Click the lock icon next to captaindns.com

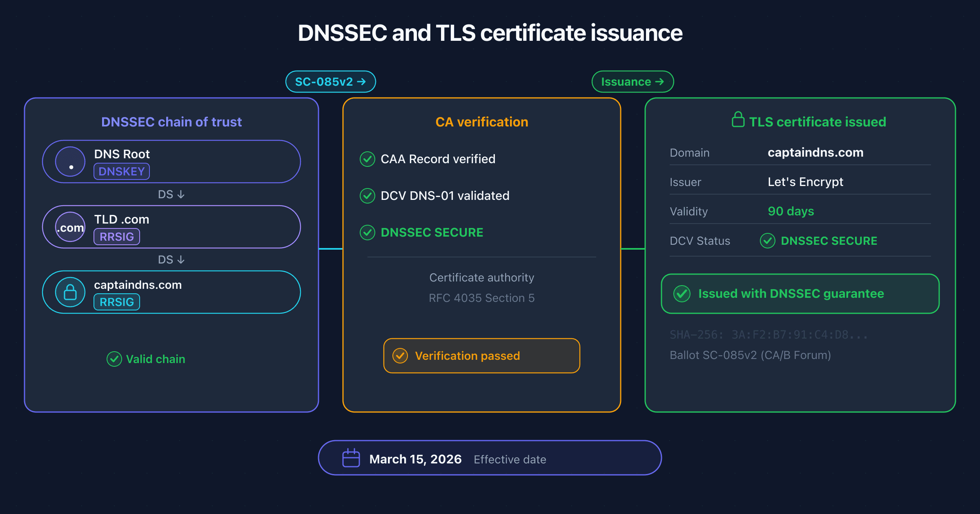click(70, 292)
